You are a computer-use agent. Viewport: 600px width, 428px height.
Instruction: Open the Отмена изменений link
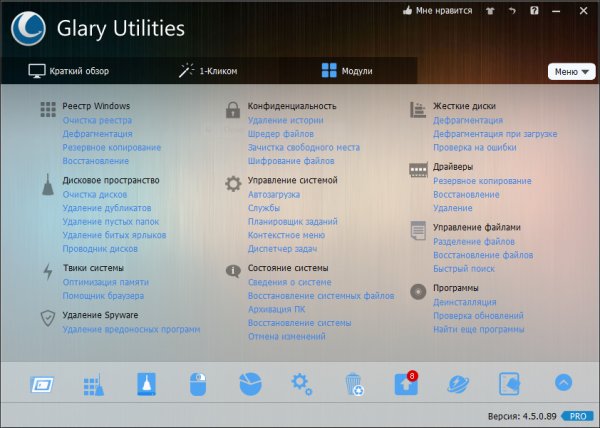click(287, 337)
